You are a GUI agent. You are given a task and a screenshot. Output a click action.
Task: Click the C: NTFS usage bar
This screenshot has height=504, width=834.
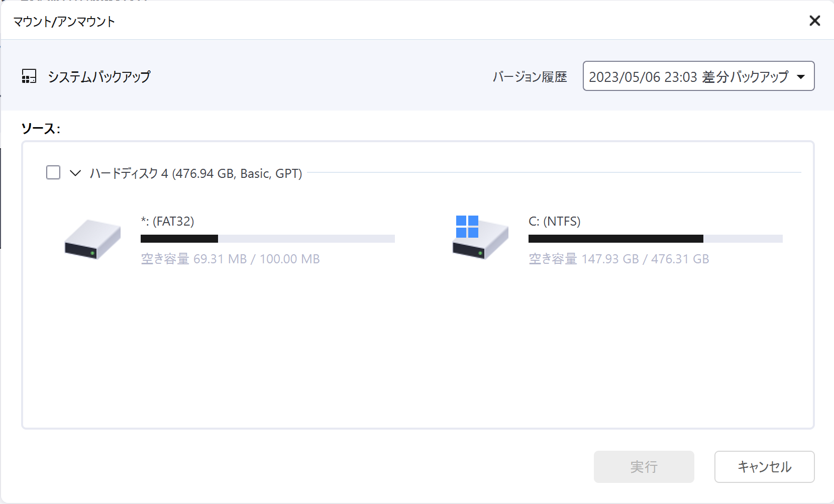[655, 239]
